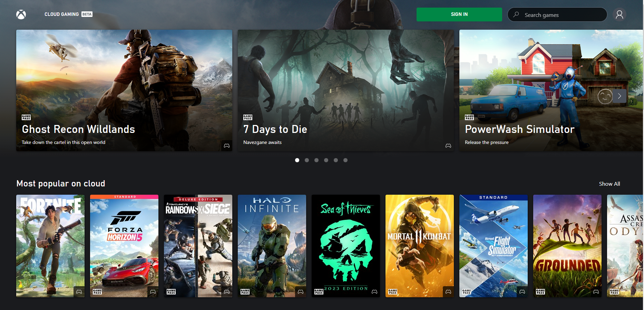Click controller icon on Ghost Recon Wildlands banner
This screenshot has height=310, width=644.
(227, 146)
